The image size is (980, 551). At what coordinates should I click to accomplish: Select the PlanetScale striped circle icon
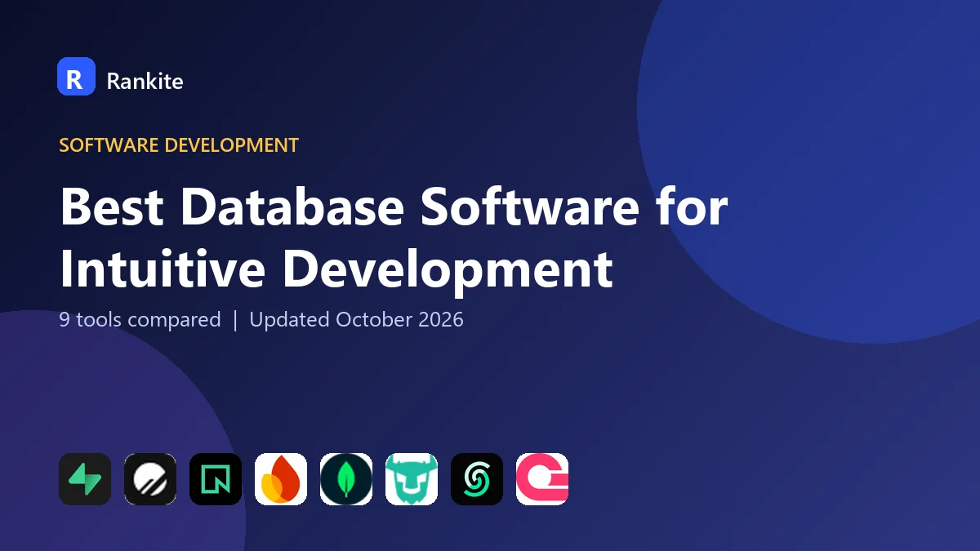pos(150,479)
